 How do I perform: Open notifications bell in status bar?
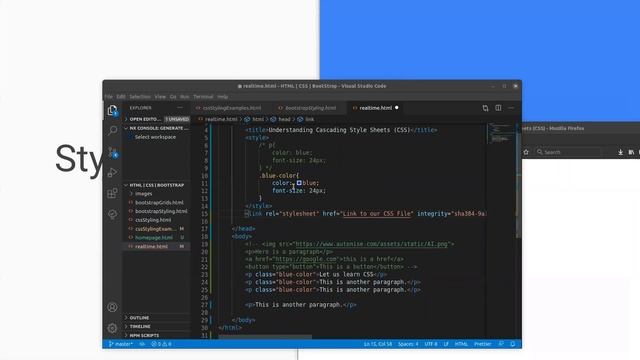coord(513,344)
